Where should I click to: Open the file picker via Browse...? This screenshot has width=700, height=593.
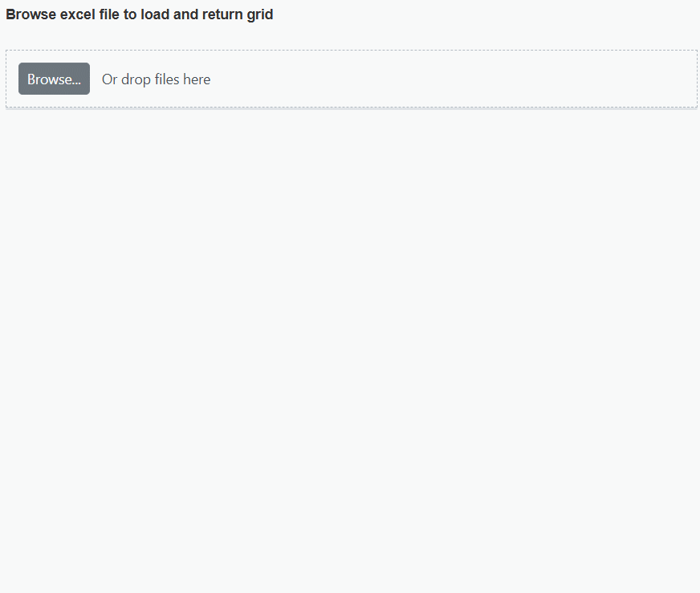coord(54,79)
